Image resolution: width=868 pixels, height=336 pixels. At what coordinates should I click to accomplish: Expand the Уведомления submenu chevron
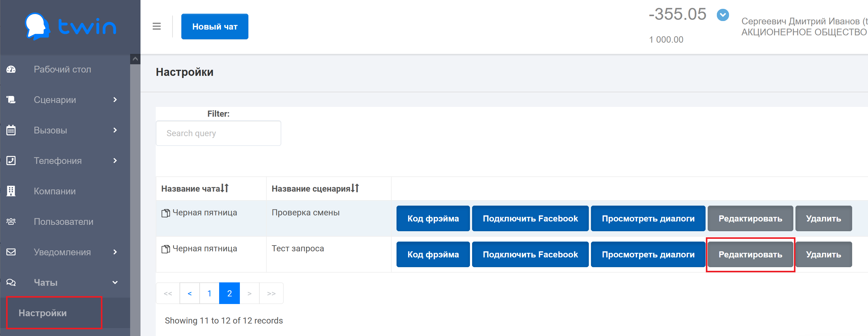[115, 252]
